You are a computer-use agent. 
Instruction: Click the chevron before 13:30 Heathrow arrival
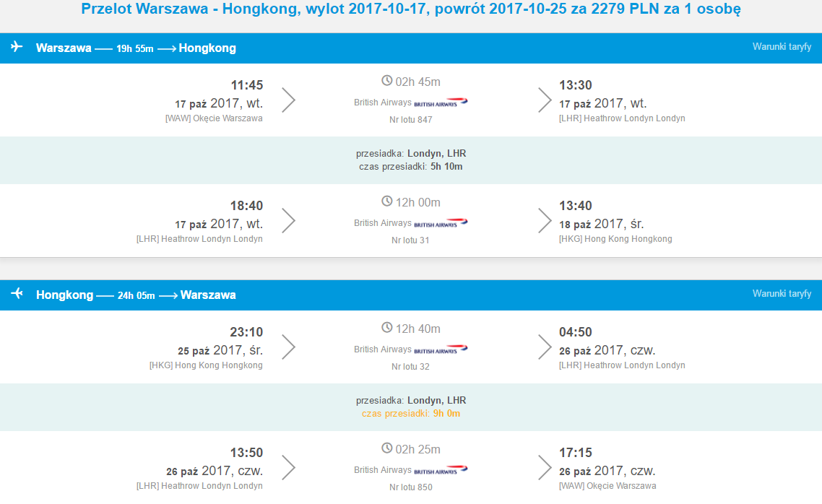tap(545, 100)
